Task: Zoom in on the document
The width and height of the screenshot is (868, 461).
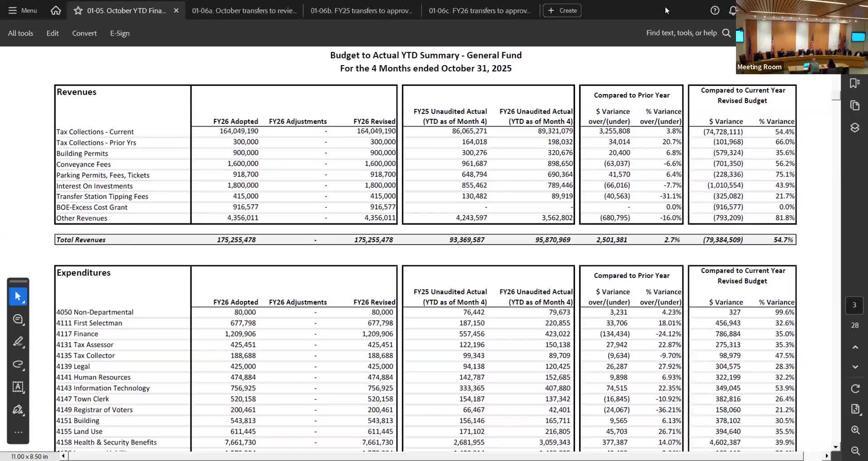Action: tap(855, 430)
